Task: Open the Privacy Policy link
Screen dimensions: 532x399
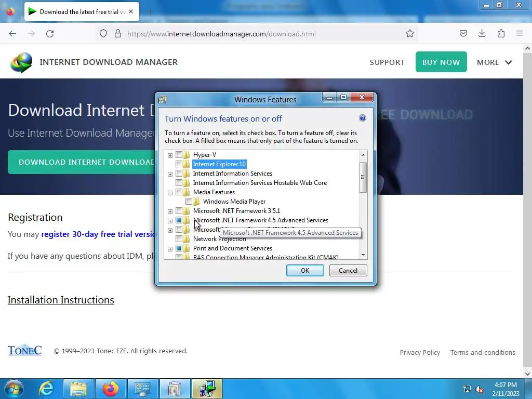Action: (x=420, y=353)
